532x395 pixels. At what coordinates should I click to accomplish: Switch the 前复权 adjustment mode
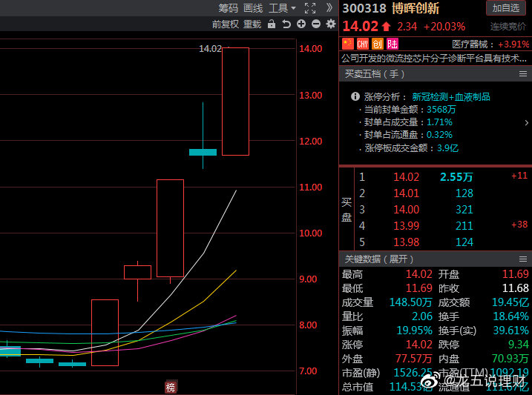point(226,24)
